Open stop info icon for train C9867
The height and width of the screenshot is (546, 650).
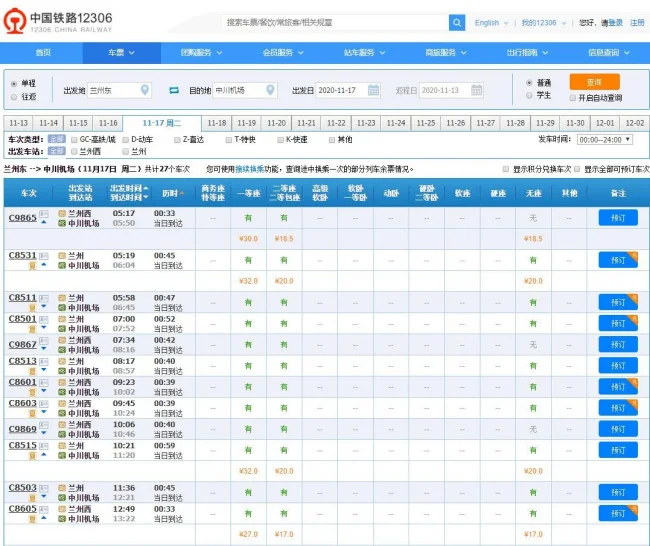point(44,341)
